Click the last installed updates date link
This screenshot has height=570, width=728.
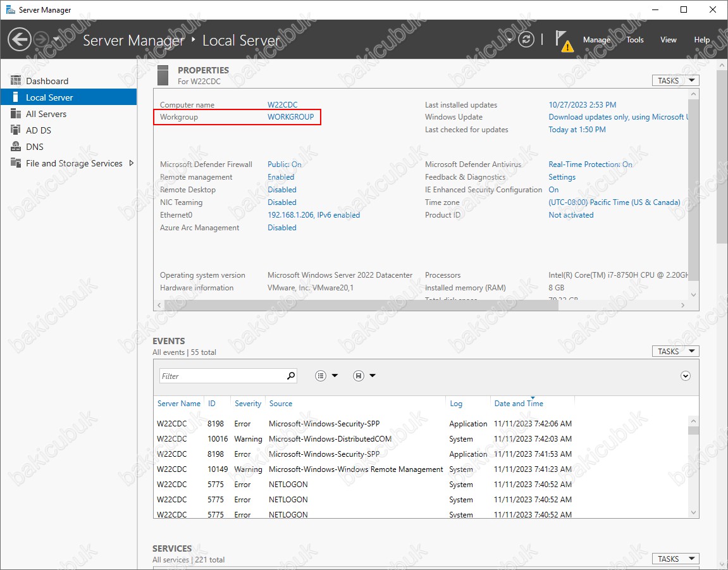(583, 105)
